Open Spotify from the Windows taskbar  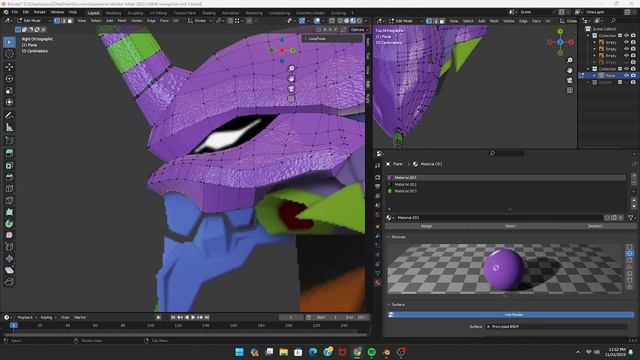(371, 352)
